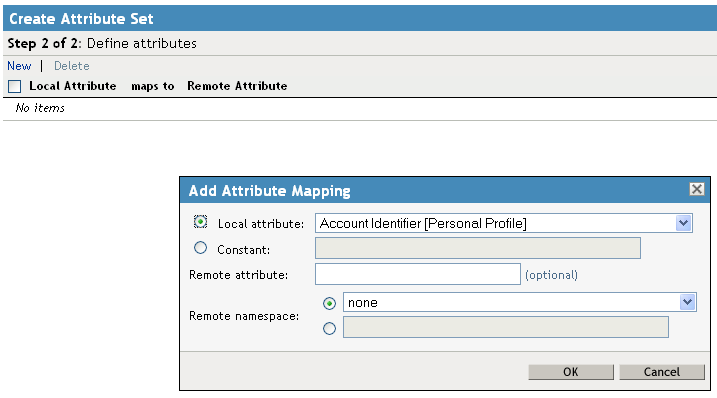
Task: Click the Remote Attribute column header
Action: (237, 86)
